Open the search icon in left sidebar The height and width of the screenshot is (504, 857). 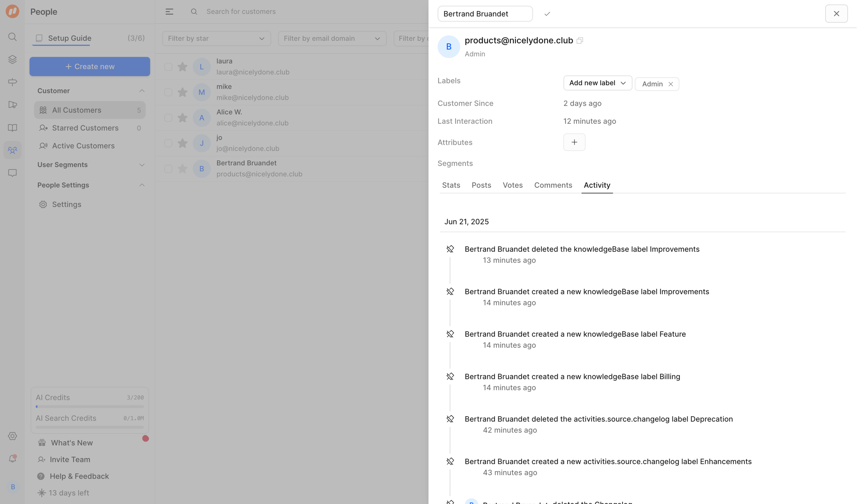click(12, 37)
